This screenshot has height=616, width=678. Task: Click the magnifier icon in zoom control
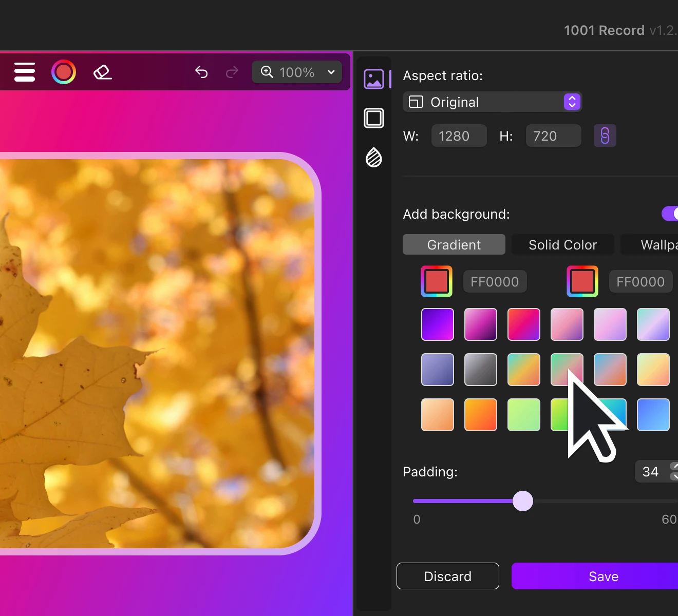[267, 72]
